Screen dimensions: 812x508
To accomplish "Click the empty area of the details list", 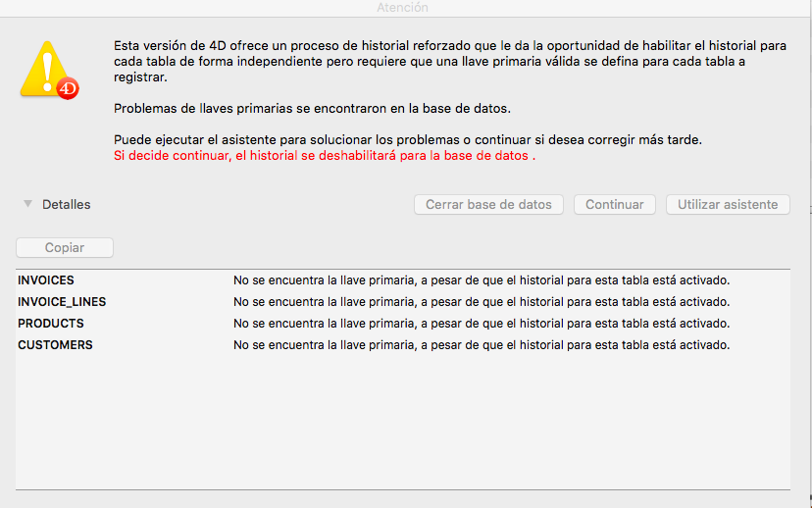I will point(402,422).
